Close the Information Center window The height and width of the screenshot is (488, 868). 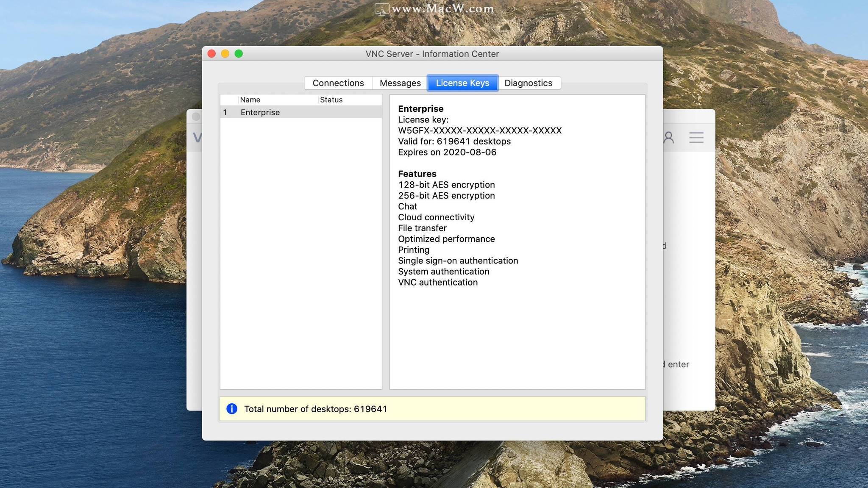(x=212, y=54)
